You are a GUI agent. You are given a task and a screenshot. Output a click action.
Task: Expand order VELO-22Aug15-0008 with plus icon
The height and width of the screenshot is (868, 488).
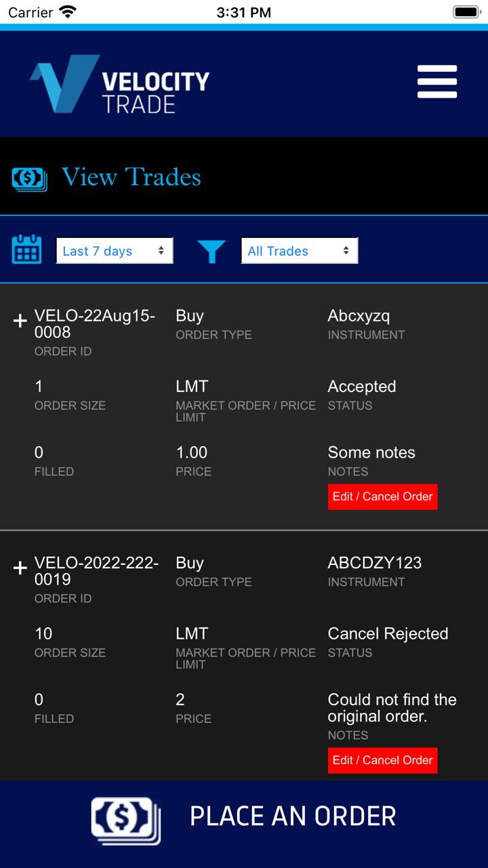pyautogui.click(x=20, y=321)
